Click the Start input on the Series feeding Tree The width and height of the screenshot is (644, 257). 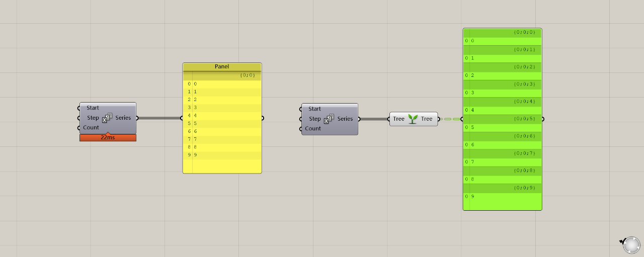point(314,109)
